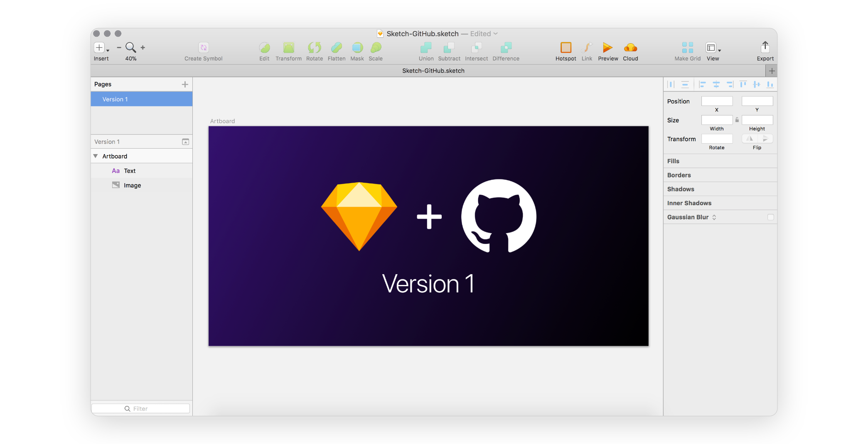Click the Rotate value field
The height and width of the screenshot is (444, 868).
point(717,139)
